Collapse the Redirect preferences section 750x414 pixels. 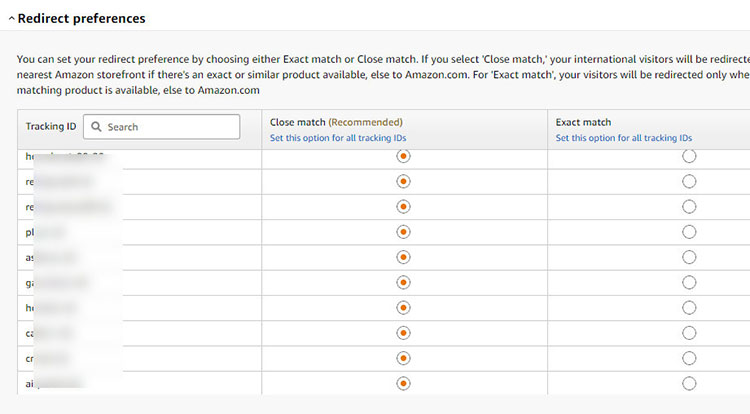tap(11, 19)
